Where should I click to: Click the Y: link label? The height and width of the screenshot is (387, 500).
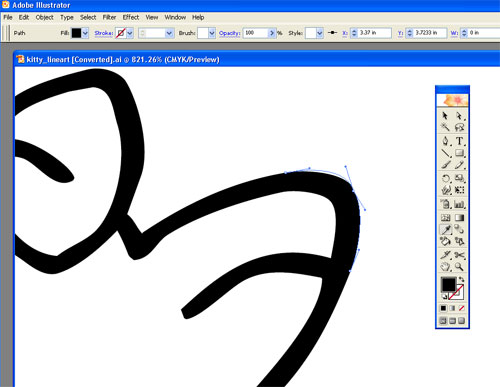point(400,33)
